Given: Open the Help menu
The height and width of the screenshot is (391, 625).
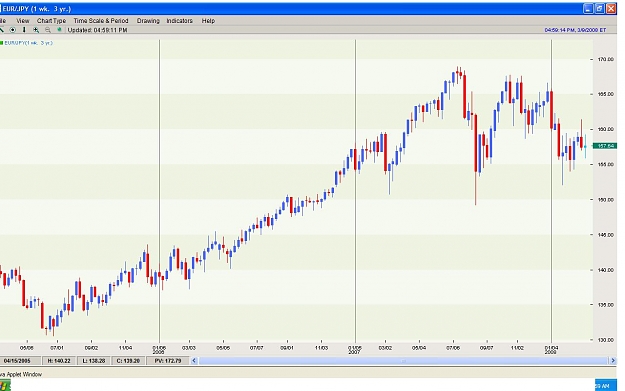Looking at the screenshot, I should coord(208,21).
